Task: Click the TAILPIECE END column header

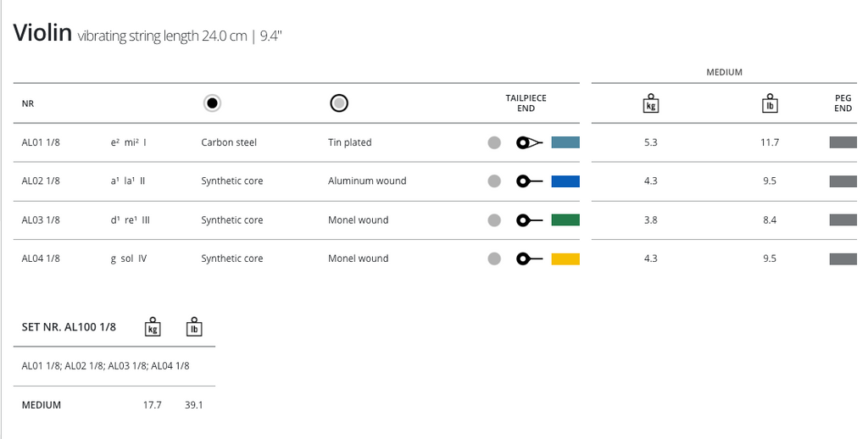Action: pyautogui.click(x=526, y=103)
